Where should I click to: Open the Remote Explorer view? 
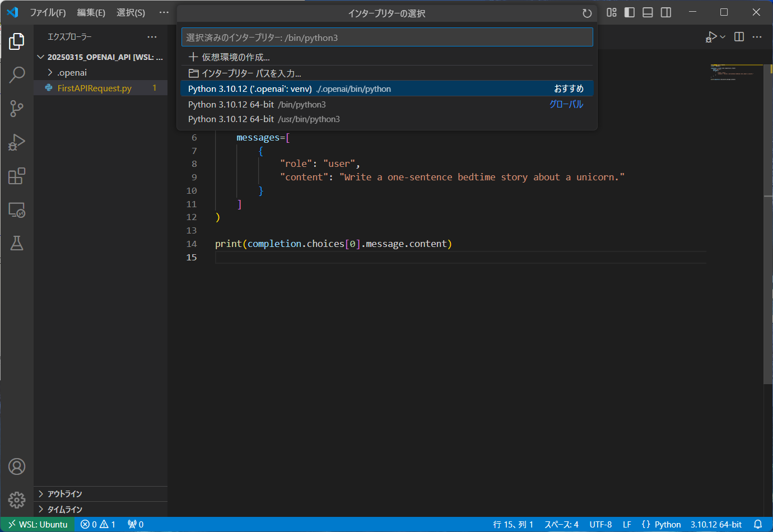pos(17,210)
